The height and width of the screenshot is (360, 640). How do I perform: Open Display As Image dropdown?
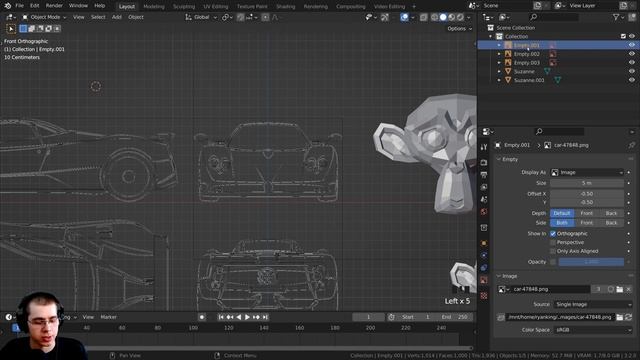tap(587, 173)
